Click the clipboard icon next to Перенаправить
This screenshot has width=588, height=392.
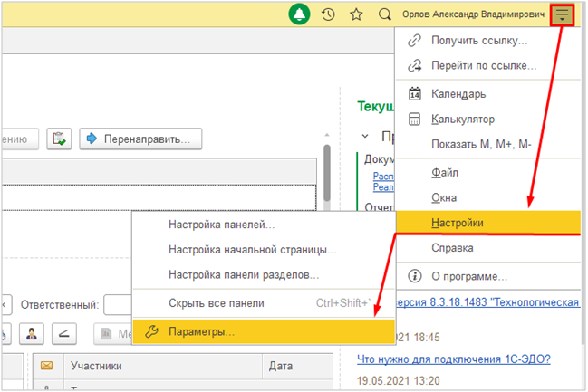coord(60,139)
